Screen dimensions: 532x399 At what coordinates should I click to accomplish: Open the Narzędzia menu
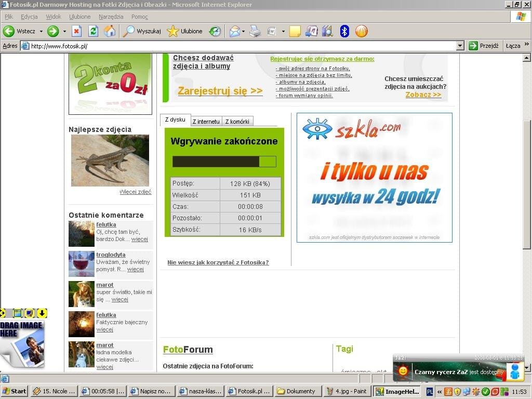click(111, 17)
